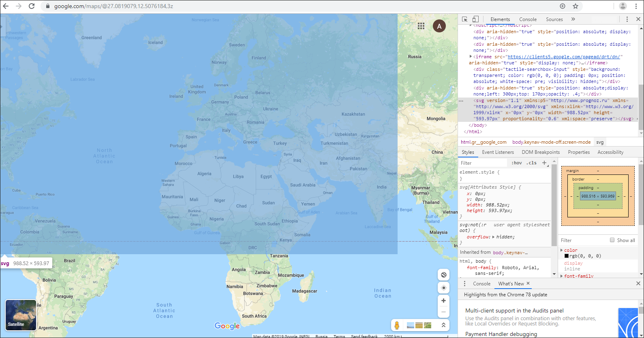Select the What's New drawer tab
Image resolution: width=644 pixels, height=338 pixels.
(x=511, y=284)
